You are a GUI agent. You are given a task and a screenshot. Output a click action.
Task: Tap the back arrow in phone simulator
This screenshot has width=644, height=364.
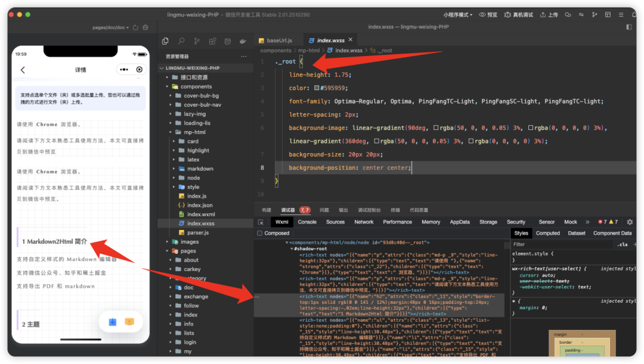click(23, 70)
